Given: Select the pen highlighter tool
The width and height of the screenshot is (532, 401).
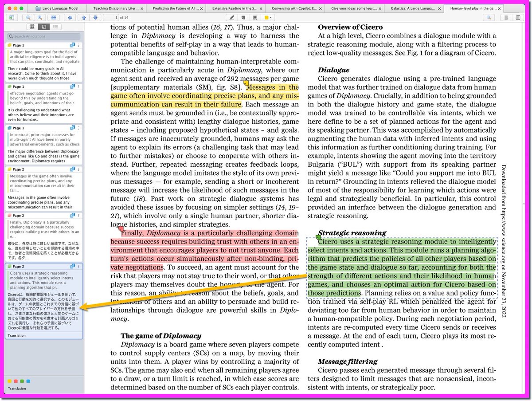Looking at the screenshot, I should [x=231, y=17].
